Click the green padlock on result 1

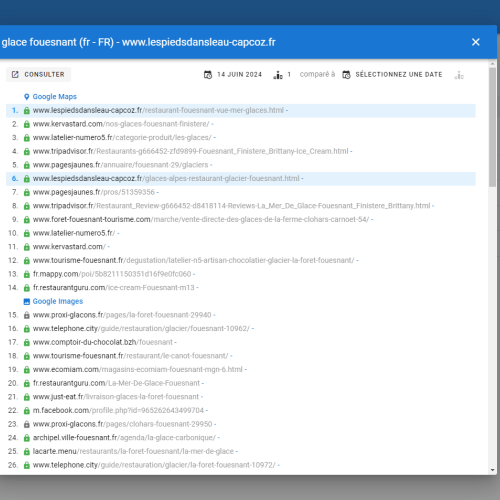click(x=27, y=111)
